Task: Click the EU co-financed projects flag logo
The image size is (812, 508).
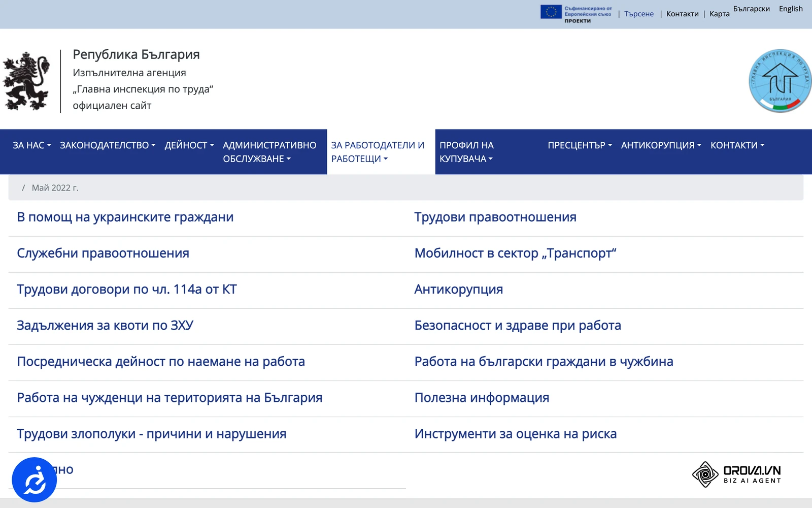Action: coord(577,14)
